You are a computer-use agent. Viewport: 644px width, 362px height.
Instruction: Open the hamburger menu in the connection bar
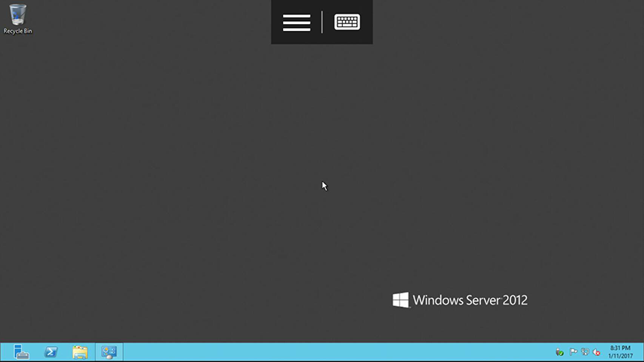pos(297,23)
